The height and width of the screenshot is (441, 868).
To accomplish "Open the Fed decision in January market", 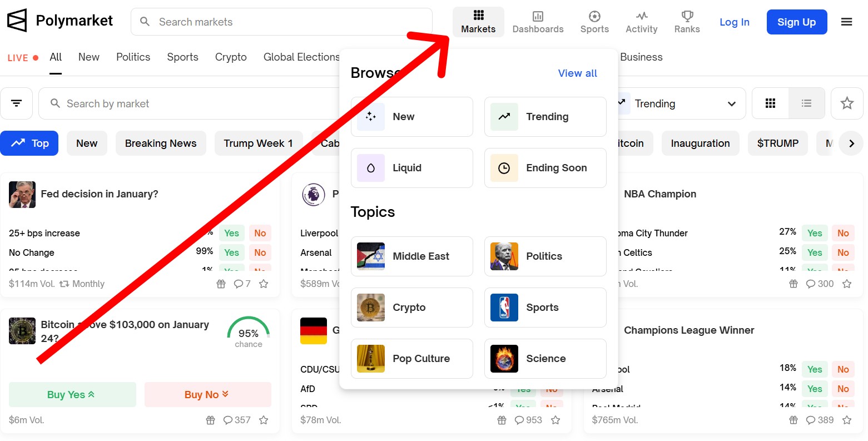I will point(100,194).
